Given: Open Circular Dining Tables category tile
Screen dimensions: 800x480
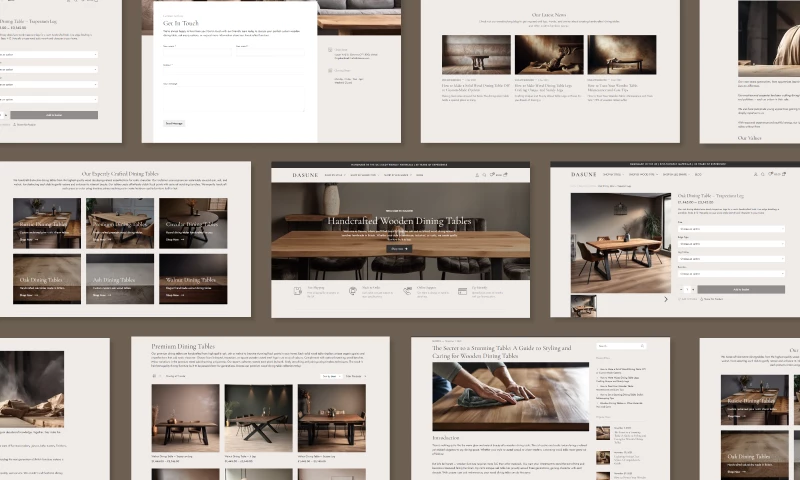Looking at the screenshot, I should point(193,223).
